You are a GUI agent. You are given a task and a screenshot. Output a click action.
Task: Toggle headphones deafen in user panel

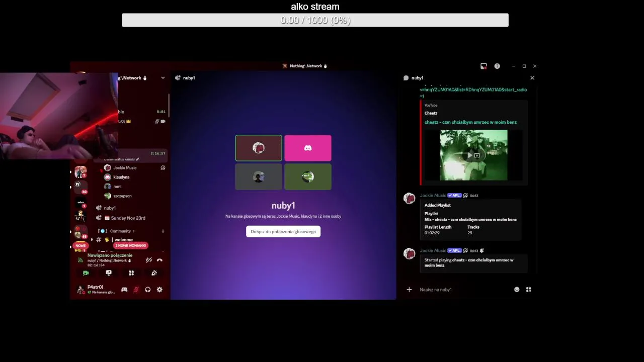pos(148,290)
